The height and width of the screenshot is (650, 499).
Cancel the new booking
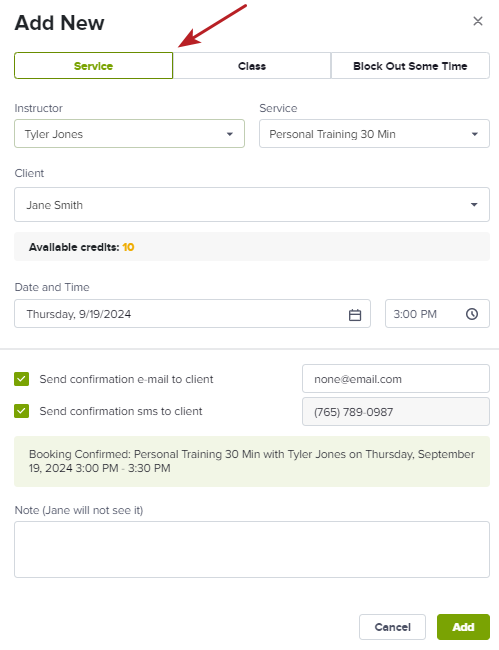(x=392, y=627)
